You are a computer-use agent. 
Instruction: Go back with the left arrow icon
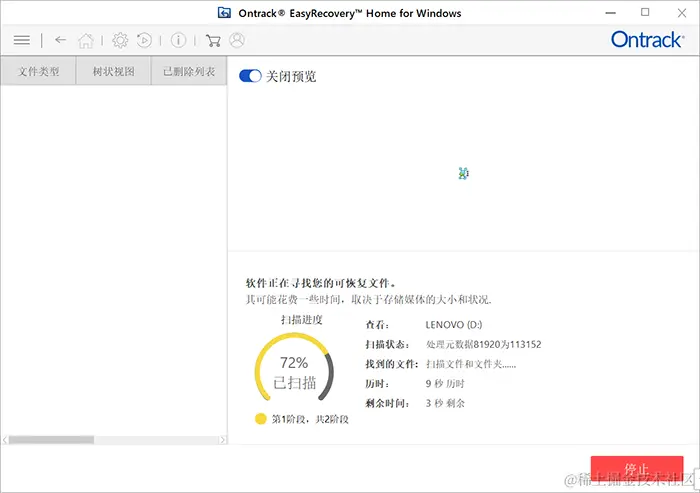[61, 40]
